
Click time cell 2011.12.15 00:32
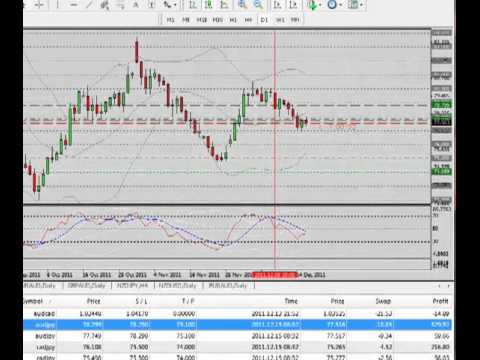tap(275, 336)
